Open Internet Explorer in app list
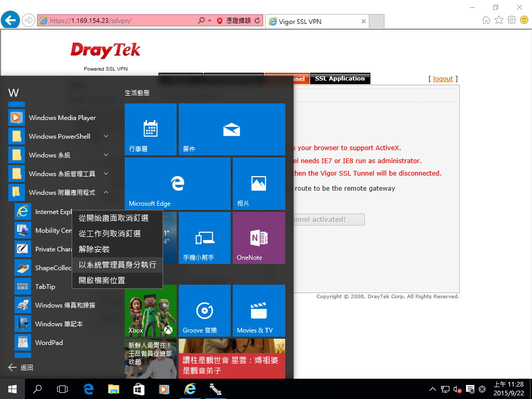 (44, 212)
